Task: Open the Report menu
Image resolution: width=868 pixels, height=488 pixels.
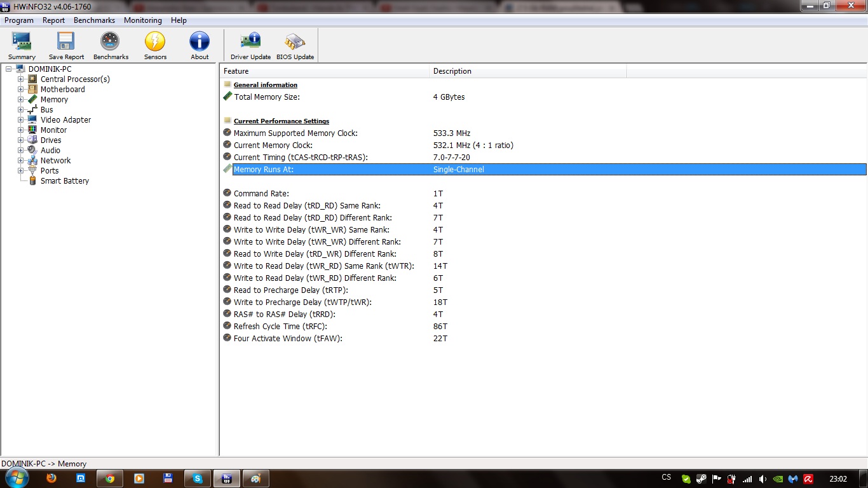Action: pyautogui.click(x=53, y=20)
